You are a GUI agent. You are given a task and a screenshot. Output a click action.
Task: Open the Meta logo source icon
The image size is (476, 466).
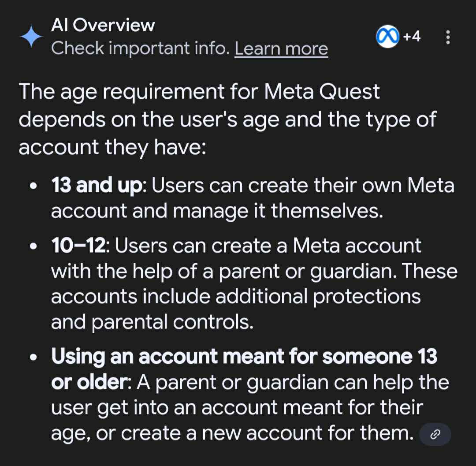[x=388, y=37]
